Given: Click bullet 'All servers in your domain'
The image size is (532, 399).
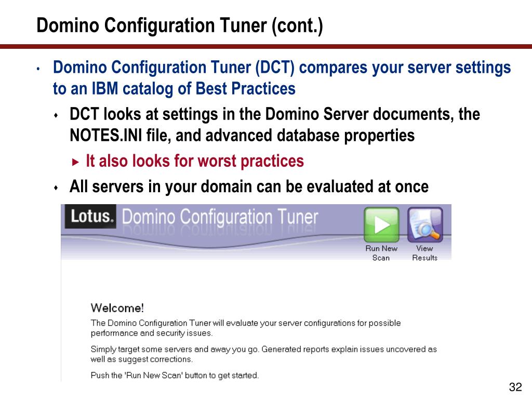Looking at the screenshot, I should click(249, 187).
